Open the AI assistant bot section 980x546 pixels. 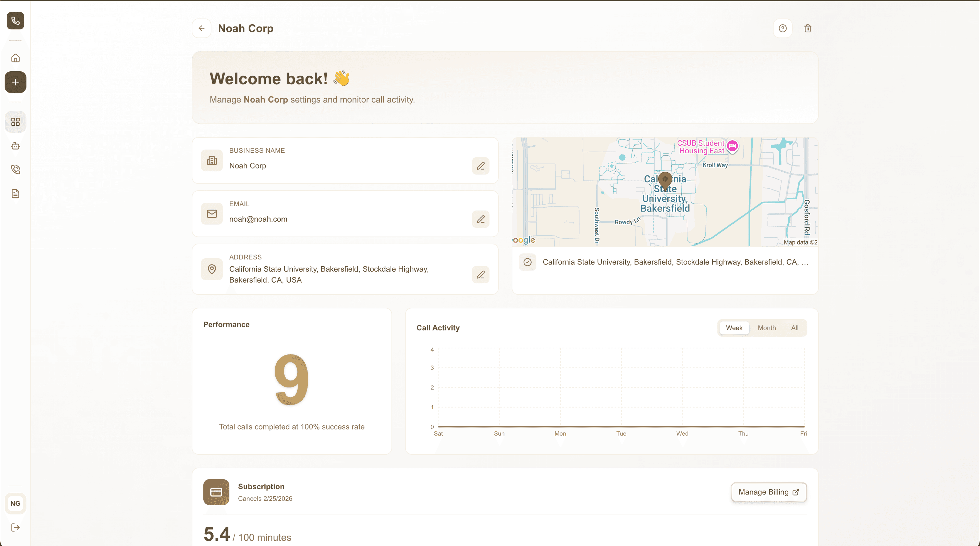click(15, 146)
